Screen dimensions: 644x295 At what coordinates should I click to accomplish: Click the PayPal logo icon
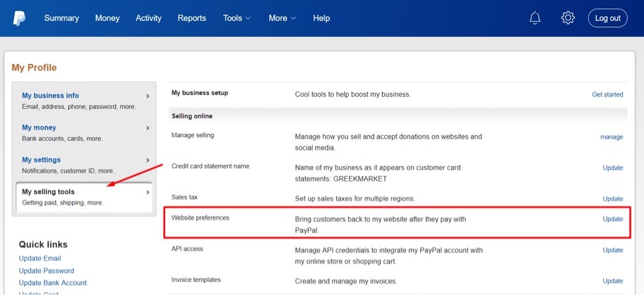tap(19, 18)
